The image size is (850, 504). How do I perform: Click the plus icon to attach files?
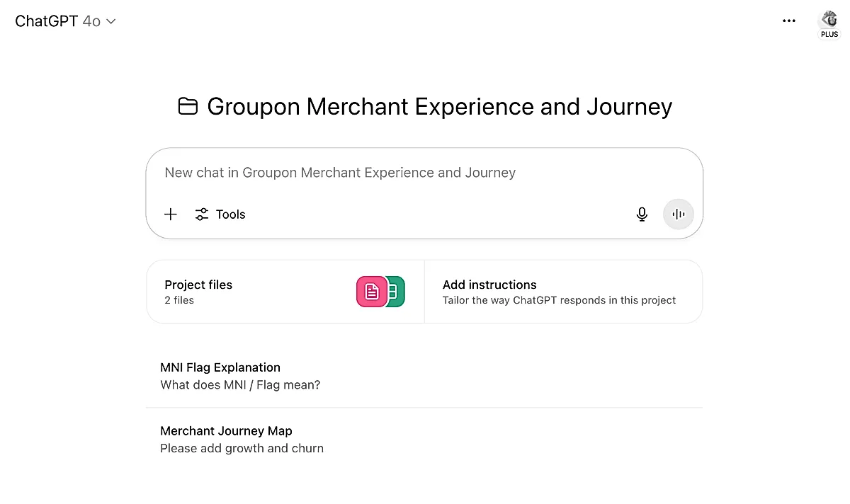pos(171,214)
